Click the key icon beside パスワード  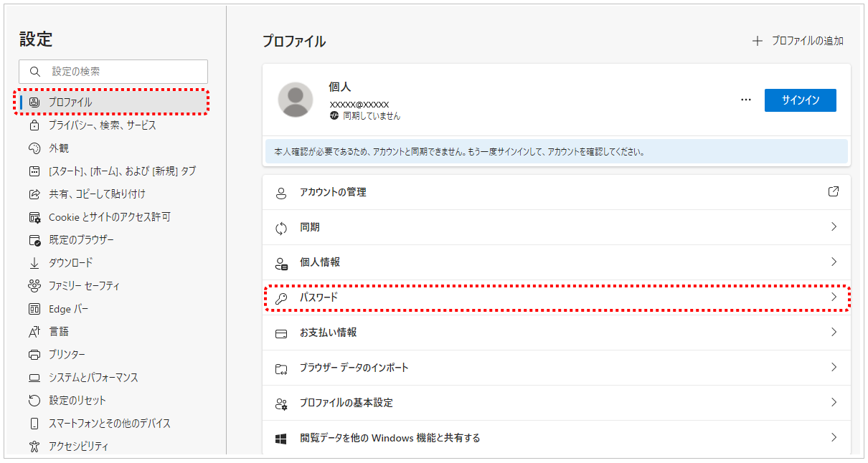(281, 298)
